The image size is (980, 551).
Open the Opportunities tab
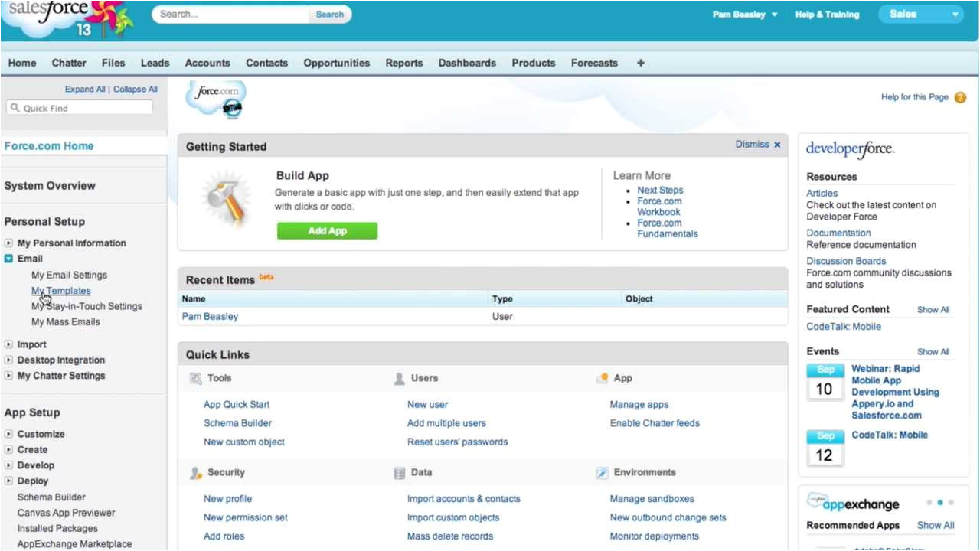(x=336, y=63)
